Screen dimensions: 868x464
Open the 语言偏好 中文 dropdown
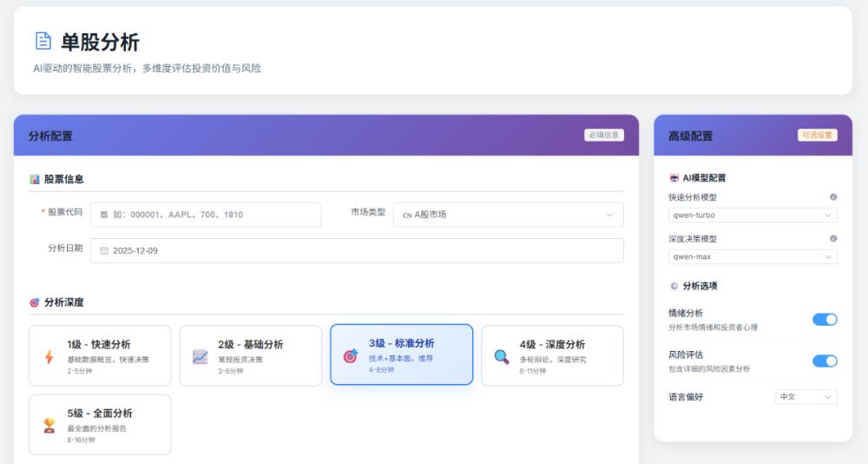[x=806, y=396]
